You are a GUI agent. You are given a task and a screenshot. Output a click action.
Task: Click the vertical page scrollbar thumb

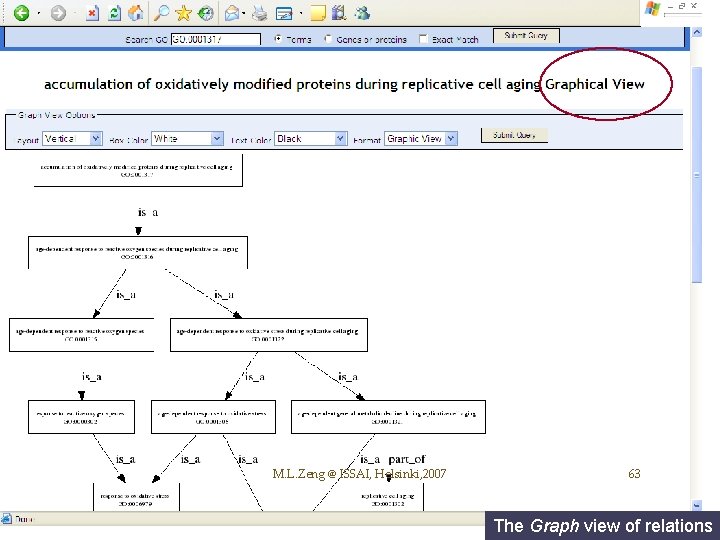697,174
